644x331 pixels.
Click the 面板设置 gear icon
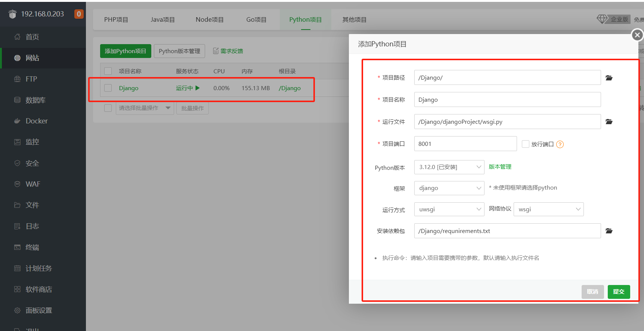(x=17, y=310)
